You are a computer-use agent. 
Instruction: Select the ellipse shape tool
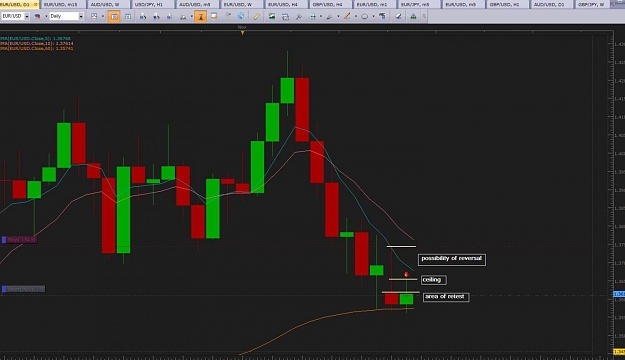click(364, 16)
